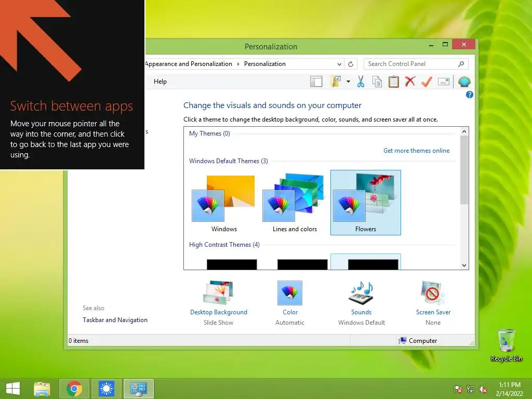
Task: Click the Sounds link
Action: click(361, 312)
